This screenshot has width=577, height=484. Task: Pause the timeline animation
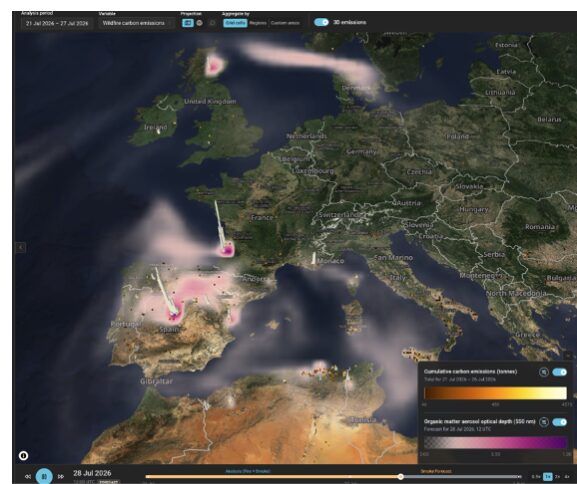(44, 476)
